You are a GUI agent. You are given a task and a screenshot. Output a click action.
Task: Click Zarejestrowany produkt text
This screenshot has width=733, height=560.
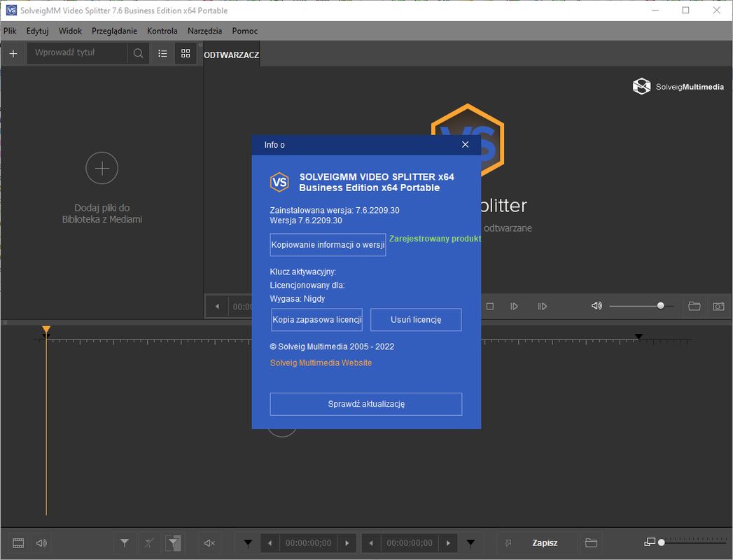click(x=435, y=239)
